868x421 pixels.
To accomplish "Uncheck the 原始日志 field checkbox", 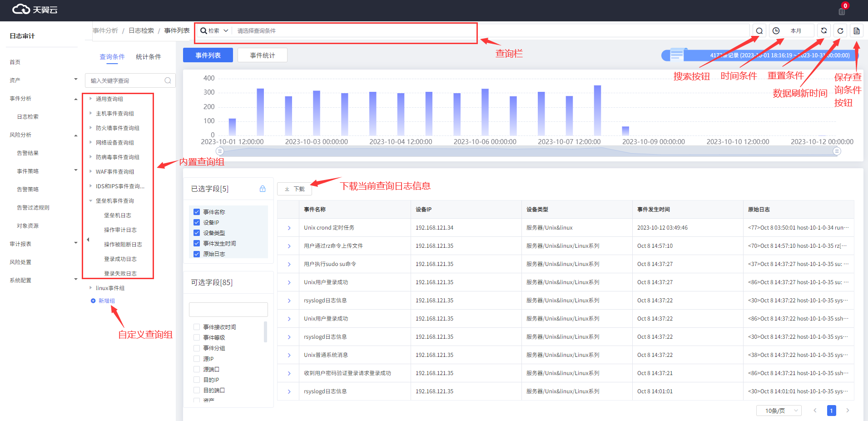I will click(x=197, y=254).
